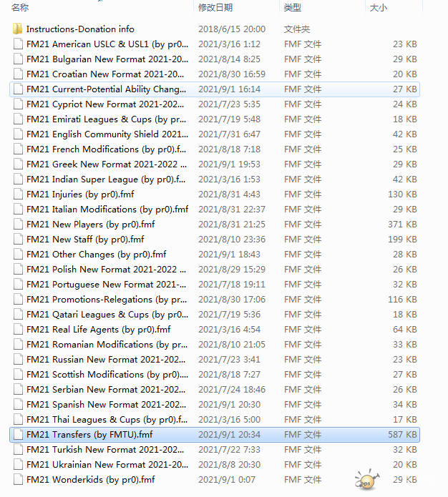Select file name FM21 Other Changes (by pr0).fmf
The image size is (448, 497).
(97, 255)
